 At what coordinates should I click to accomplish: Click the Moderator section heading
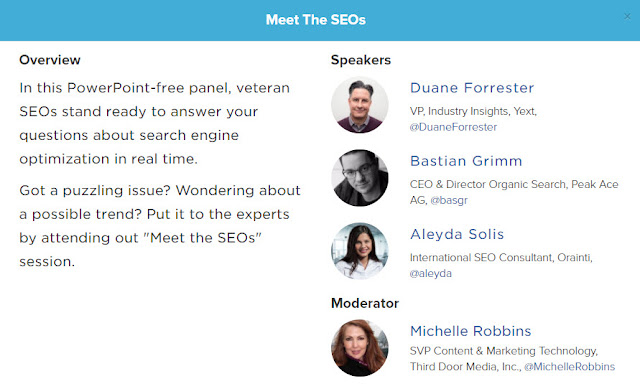pyautogui.click(x=365, y=303)
